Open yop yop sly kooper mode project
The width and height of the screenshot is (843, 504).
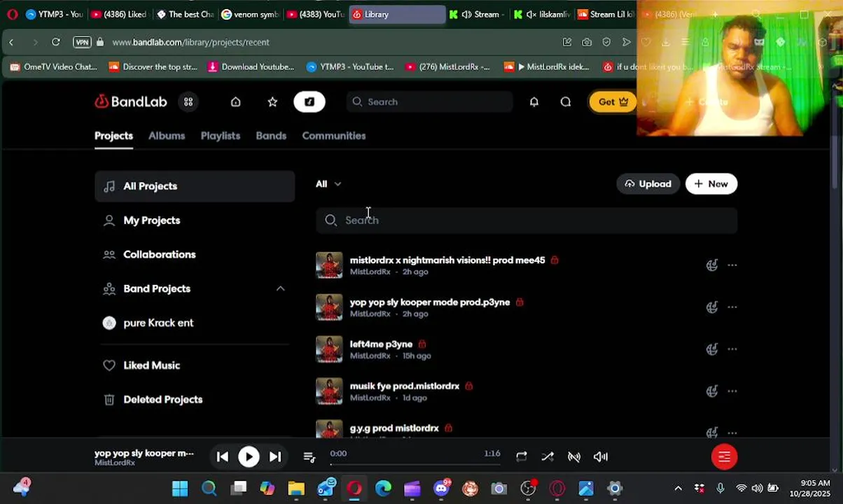coord(430,302)
